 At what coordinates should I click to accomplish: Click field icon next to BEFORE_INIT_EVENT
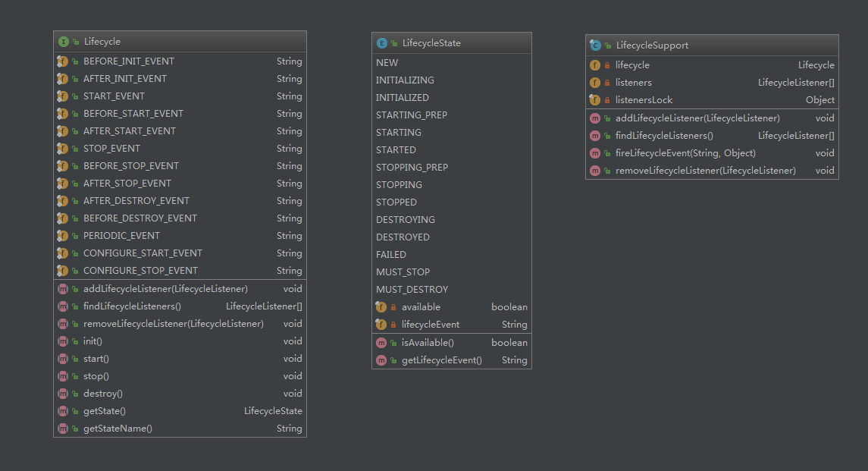pyautogui.click(x=63, y=61)
